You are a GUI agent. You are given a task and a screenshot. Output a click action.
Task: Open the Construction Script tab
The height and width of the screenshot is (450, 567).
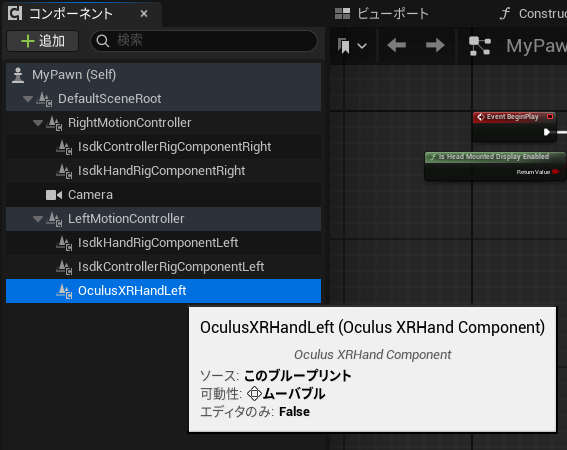click(x=532, y=14)
